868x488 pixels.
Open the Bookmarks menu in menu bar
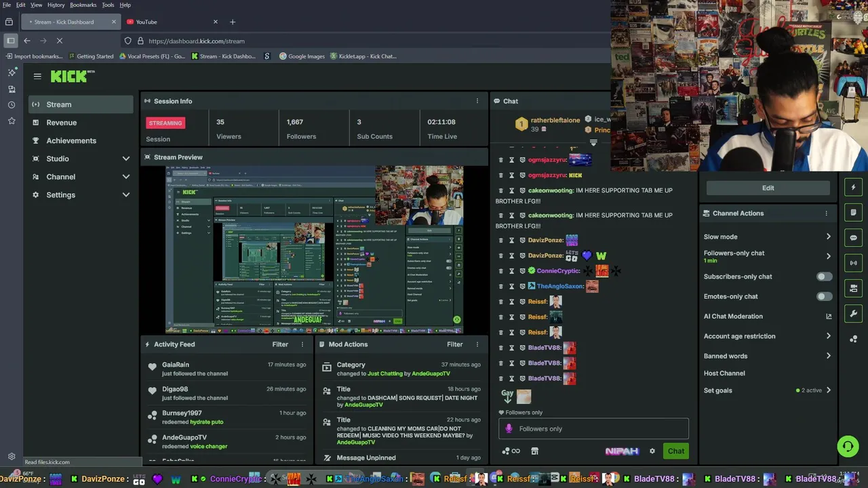(83, 5)
